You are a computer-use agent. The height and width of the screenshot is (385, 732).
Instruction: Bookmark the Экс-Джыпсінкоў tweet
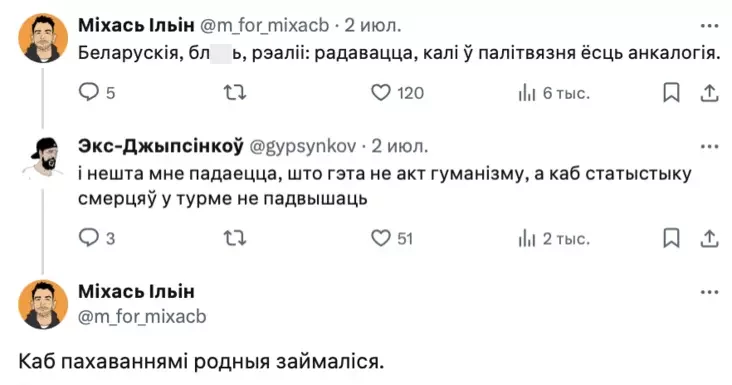pyautogui.click(x=671, y=238)
